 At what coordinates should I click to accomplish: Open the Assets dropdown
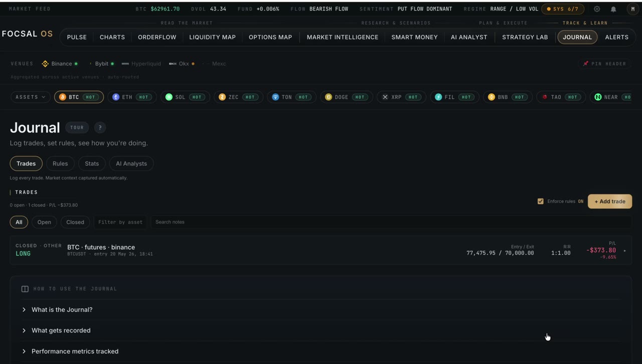31,97
